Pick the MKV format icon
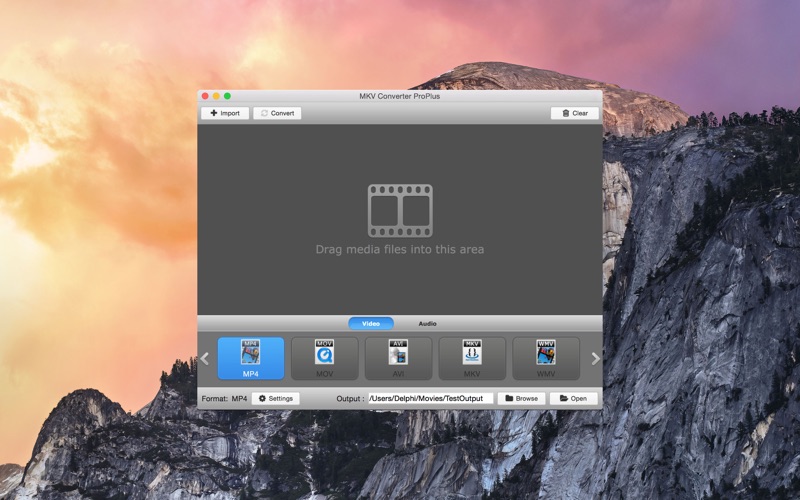Viewport: 800px width, 500px height. (472, 359)
